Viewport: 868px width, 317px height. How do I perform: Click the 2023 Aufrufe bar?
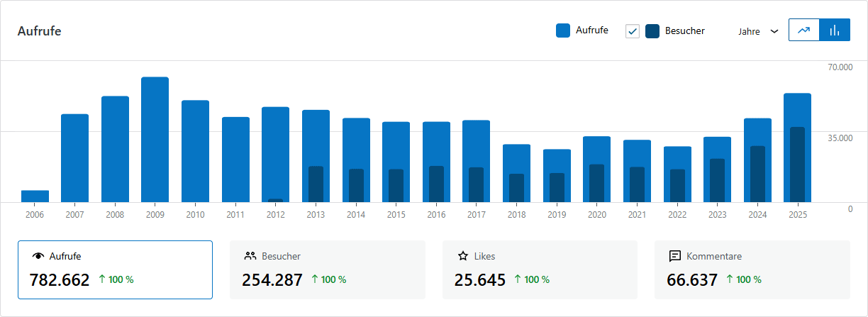pyautogui.click(x=717, y=169)
